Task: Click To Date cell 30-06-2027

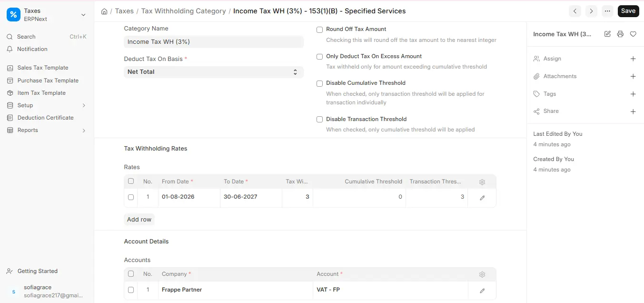Action: (x=251, y=197)
